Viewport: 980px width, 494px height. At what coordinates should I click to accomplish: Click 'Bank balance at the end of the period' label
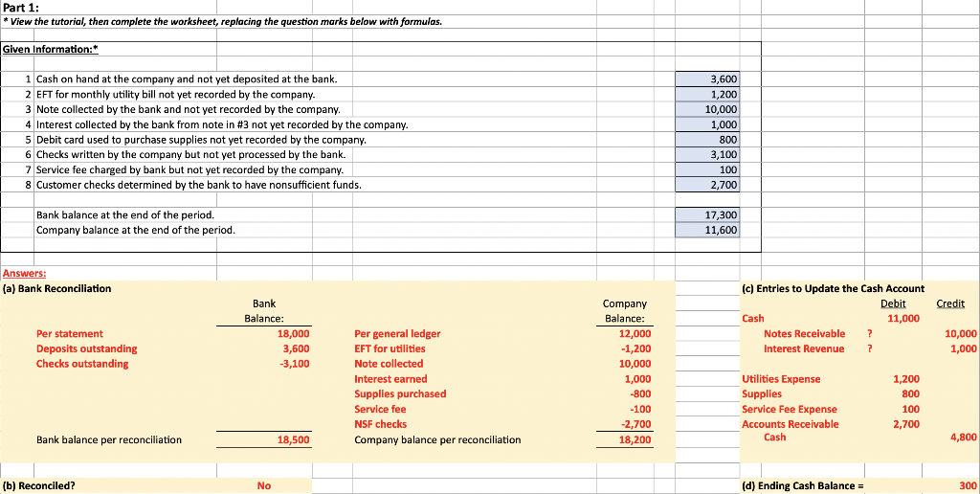pyautogui.click(x=125, y=214)
